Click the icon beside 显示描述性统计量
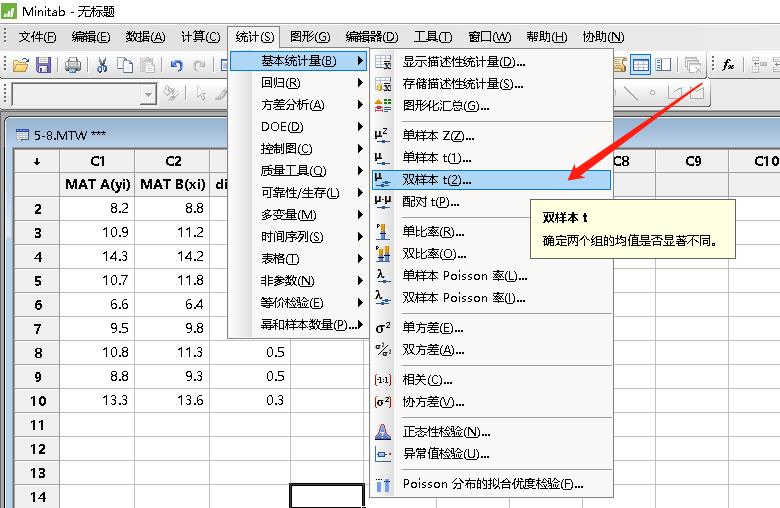Screen dimensions: 780x508 coord(383,62)
